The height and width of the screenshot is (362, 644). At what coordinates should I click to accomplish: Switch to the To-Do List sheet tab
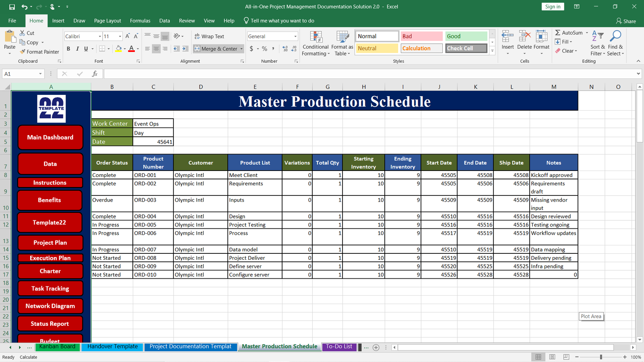[x=339, y=347]
